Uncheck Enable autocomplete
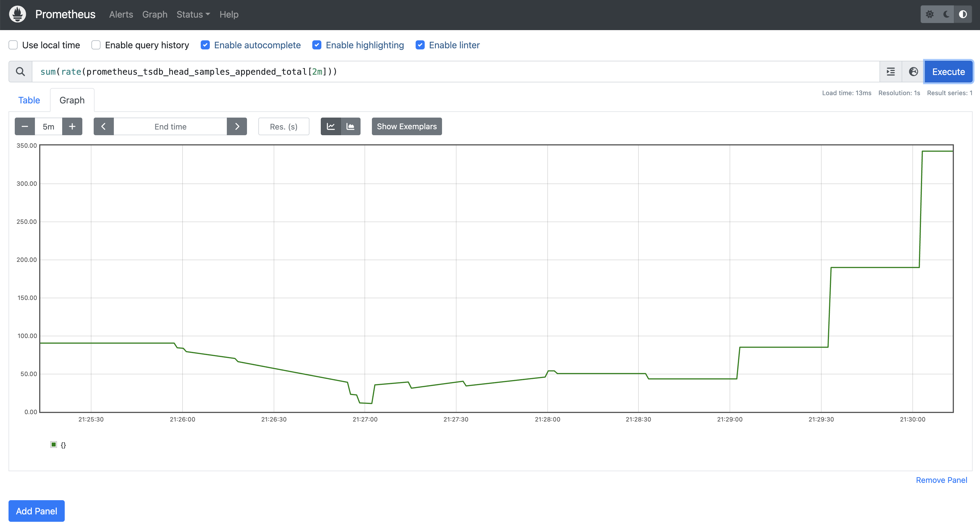The height and width of the screenshot is (530, 980). coord(205,45)
